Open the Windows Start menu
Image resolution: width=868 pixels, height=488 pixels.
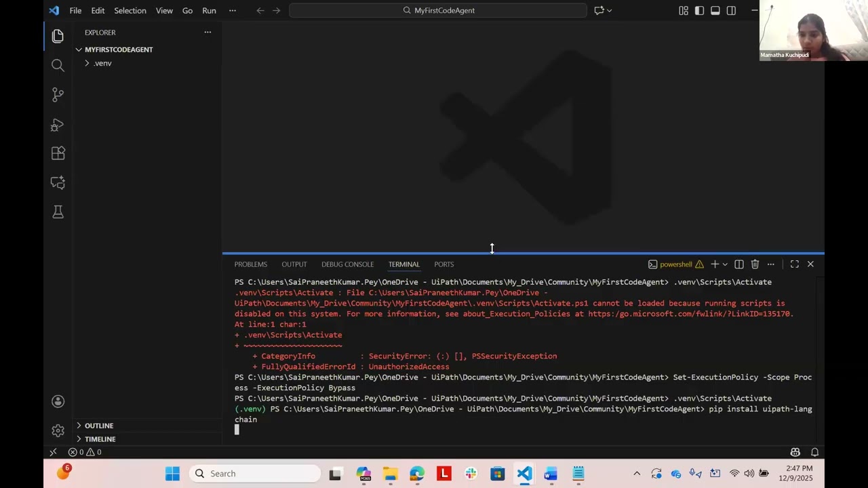(172, 474)
